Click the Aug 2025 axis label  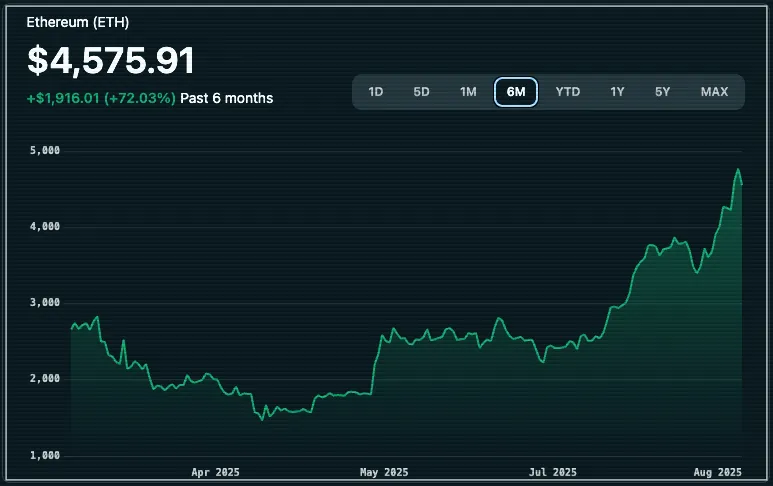(x=717, y=472)
